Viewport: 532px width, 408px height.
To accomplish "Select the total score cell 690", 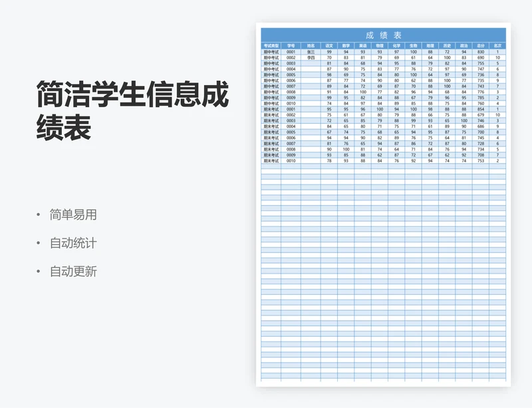I will 481,58.
